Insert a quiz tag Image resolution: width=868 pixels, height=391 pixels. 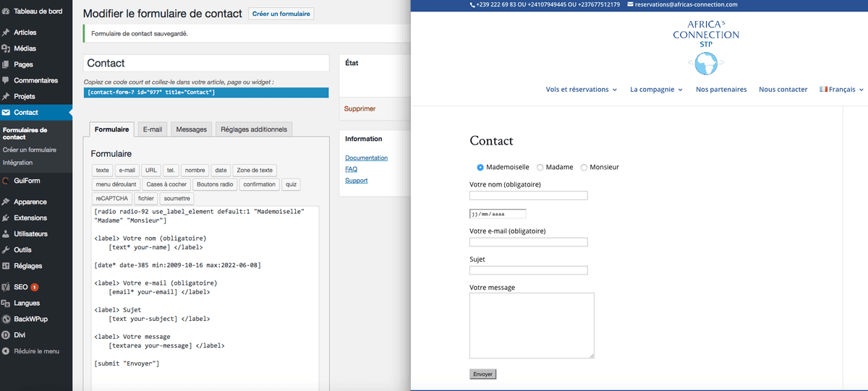291,184
